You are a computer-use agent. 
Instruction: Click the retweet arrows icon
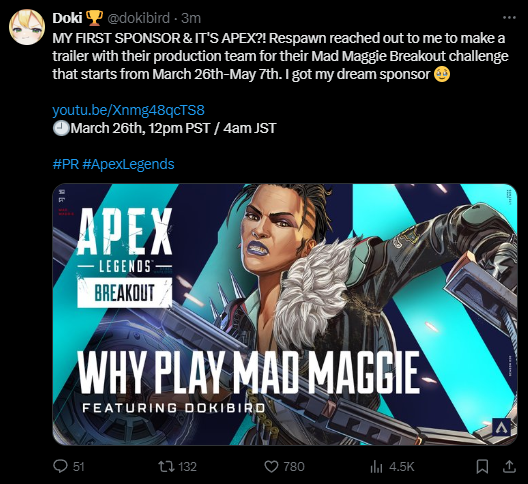pyautogui.click(x=166, y=466)
